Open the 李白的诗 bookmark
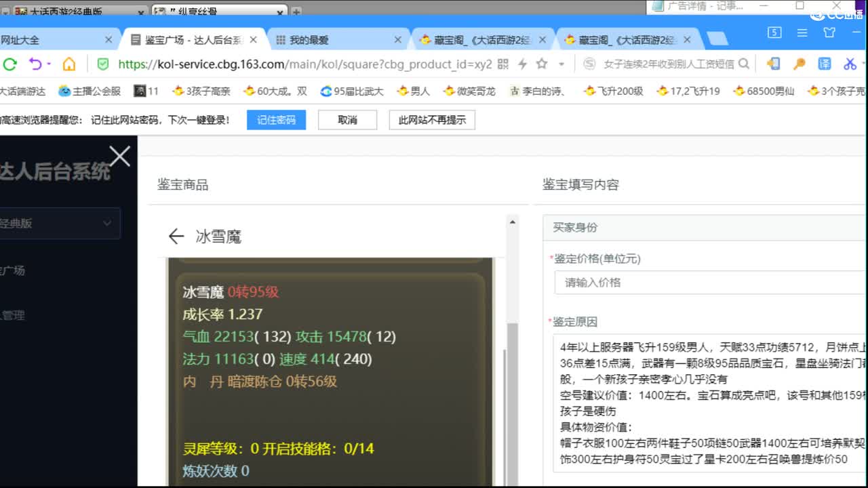 [x=538, y=91]
